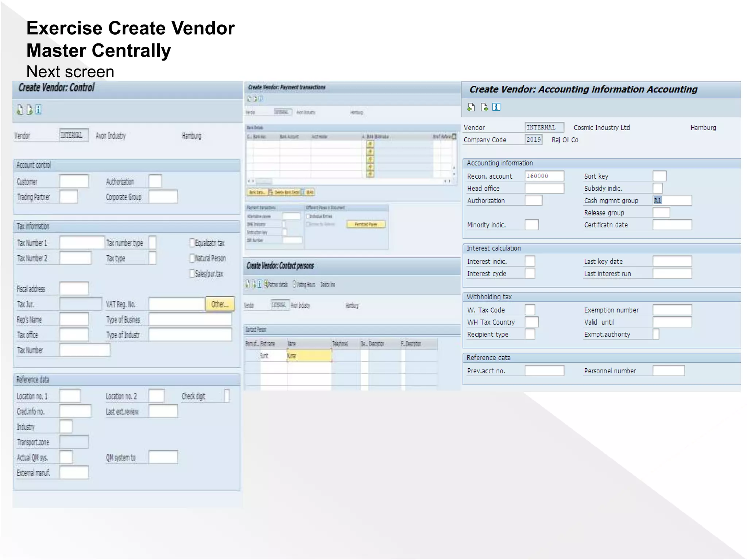
Task: Click Recon. account field showing 160000
Action: coord(545,176)
